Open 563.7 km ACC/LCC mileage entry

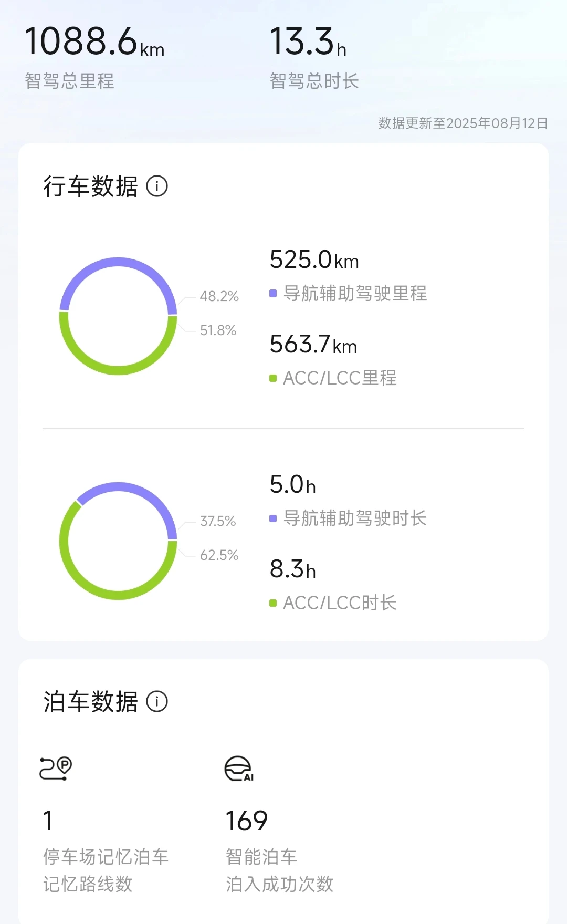[313, 345]
